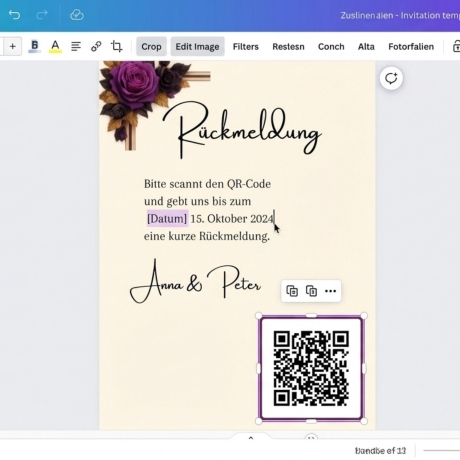The width and height of the screenshot is (460, 460).
Task: Click the top-left resize handle of QR code
Action: click(258, 315)
